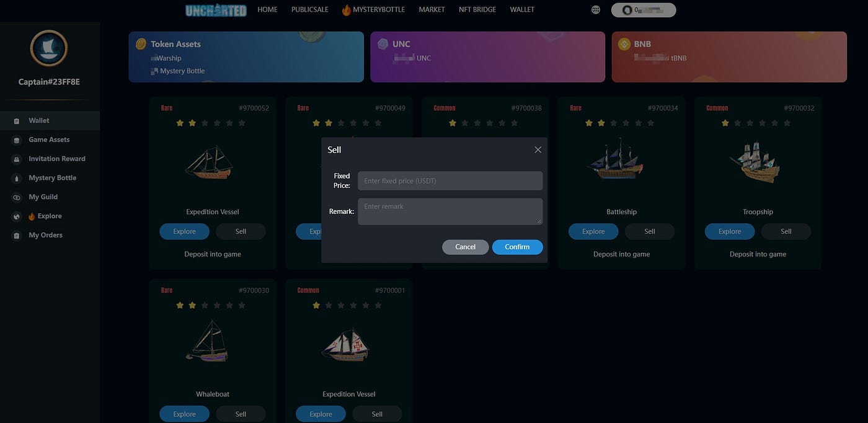
Task: Click Explore on the Whaleboat card
Action: click(184, 414)
